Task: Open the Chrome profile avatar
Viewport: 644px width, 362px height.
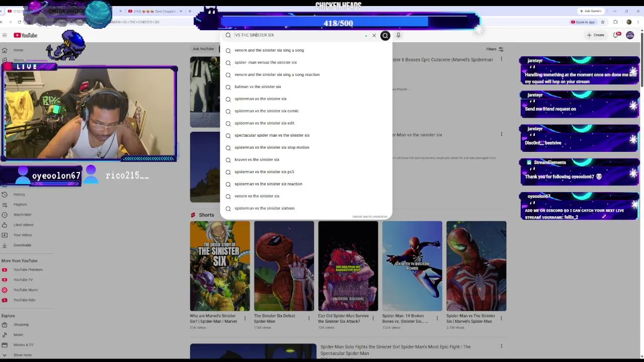Action: 629,22
